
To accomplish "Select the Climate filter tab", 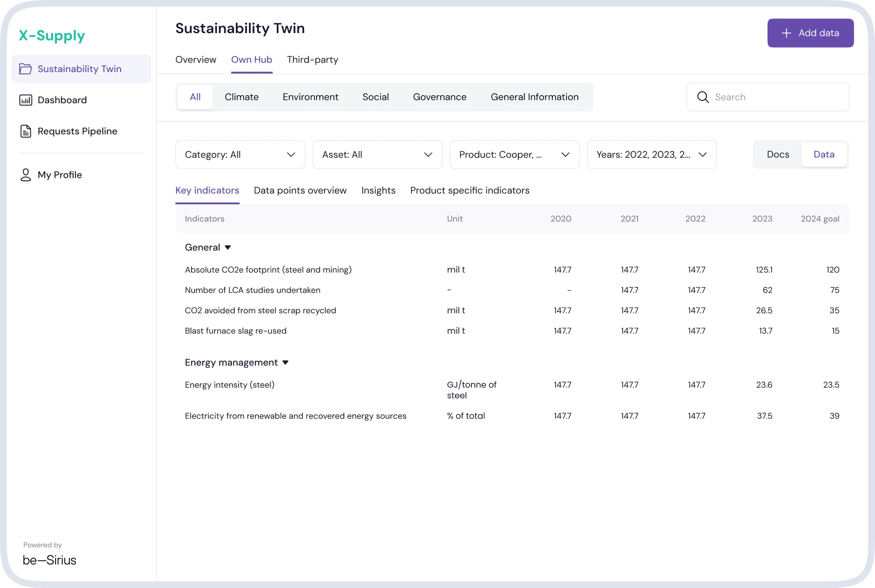I will pos(242,97).
